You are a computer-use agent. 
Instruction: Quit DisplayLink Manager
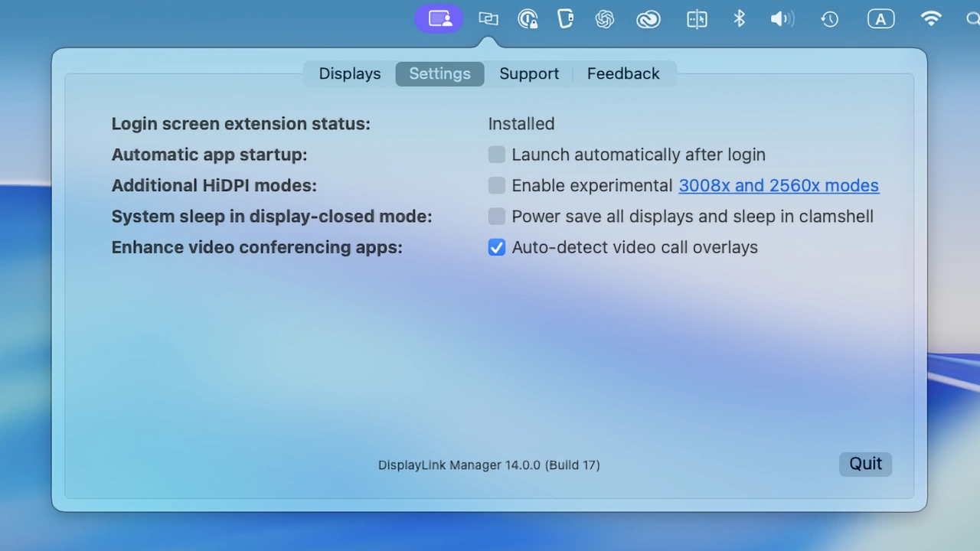click(x=865, y=464)
